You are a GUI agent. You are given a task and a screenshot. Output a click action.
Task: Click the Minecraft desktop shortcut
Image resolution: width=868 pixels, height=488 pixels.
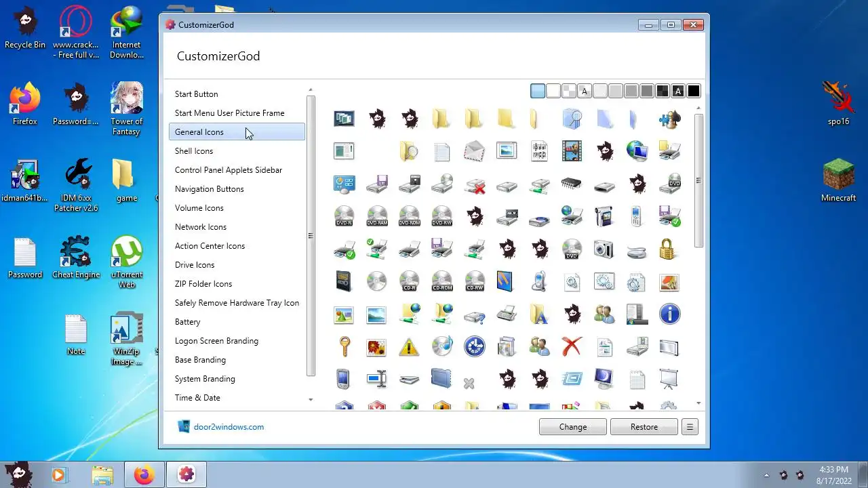click(x=838, y=181)
